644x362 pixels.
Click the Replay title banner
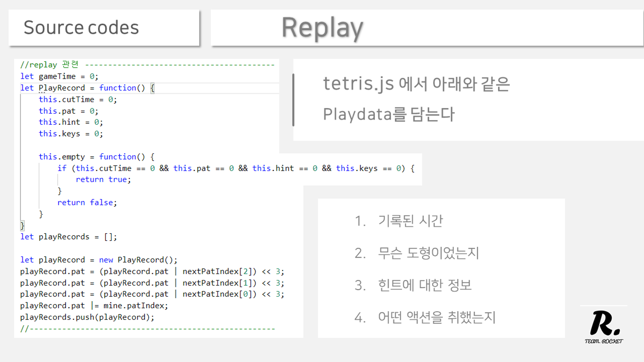click(x=322, y=28)
